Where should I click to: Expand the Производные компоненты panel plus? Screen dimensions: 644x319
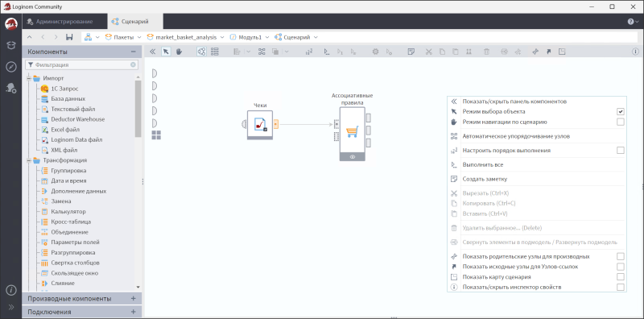tap(133, 298)
